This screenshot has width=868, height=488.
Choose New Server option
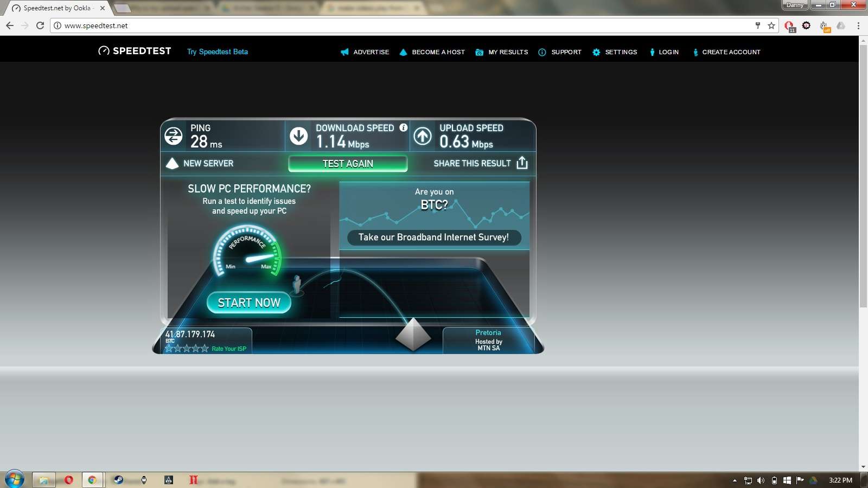pyautogui.click(x=200, y=163)
